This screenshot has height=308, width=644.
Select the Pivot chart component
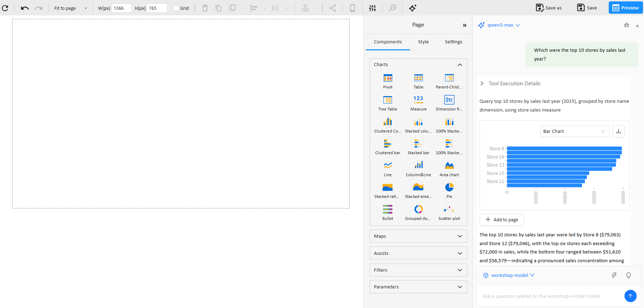(387, 81)
